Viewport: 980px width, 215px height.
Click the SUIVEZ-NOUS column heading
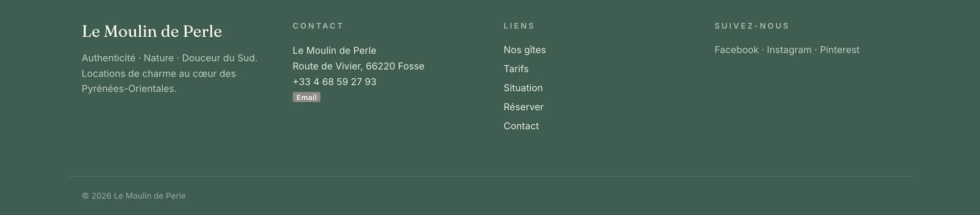pos(752,26)
